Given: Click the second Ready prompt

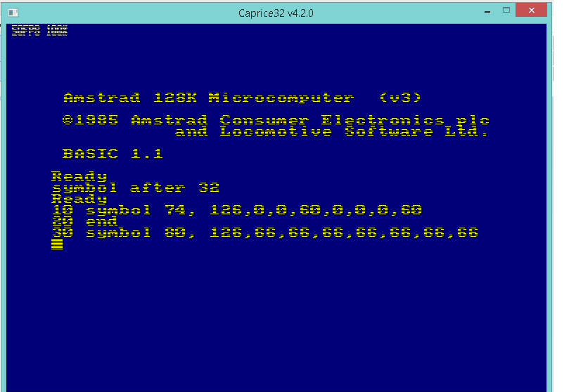Looking at the screenshot, I should click(x=79, y=199).
